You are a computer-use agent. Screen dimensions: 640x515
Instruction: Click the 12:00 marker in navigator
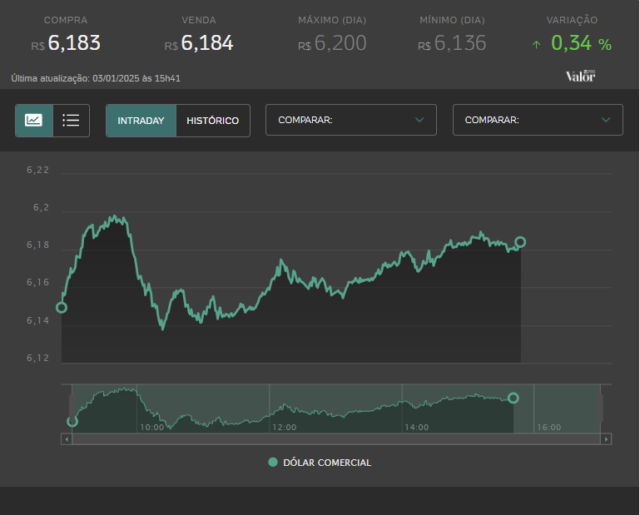pos(284,427)
